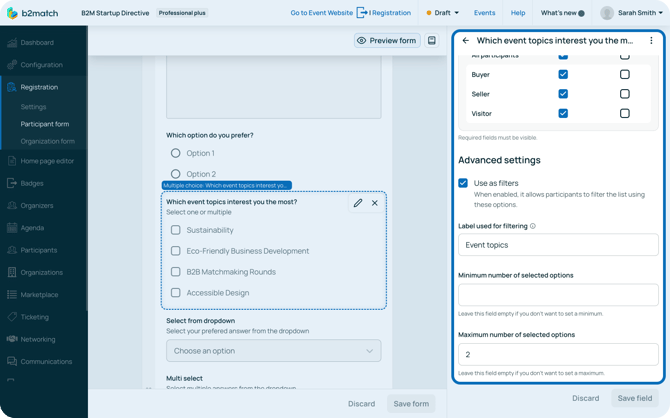
Task: Remove the topics field with X icon
Action: tap(375, 203)
